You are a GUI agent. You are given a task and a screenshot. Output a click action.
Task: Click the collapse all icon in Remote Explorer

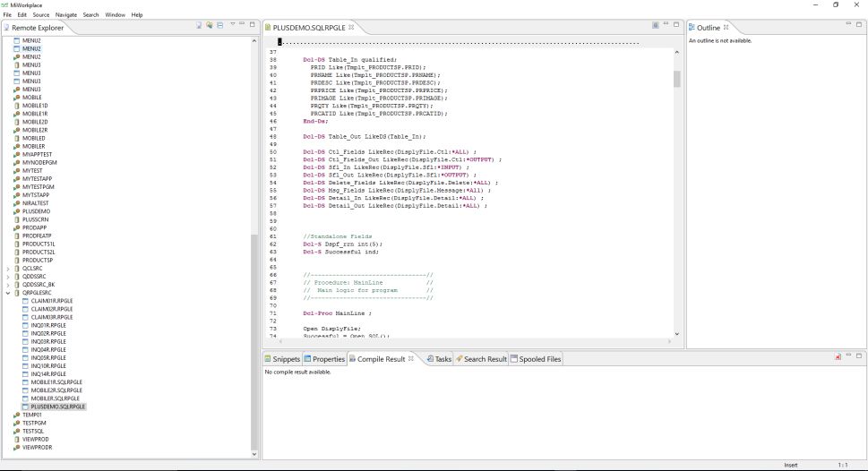coord(219,25)
